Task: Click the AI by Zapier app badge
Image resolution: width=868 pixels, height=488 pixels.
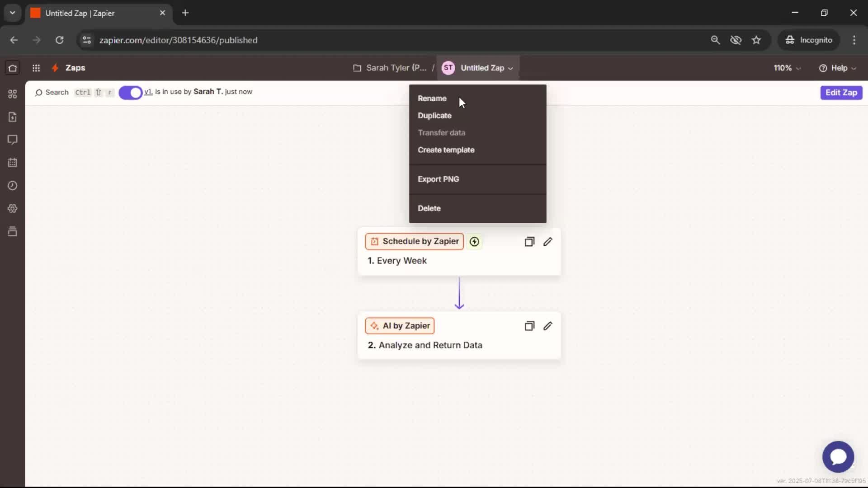Action: 400,326
